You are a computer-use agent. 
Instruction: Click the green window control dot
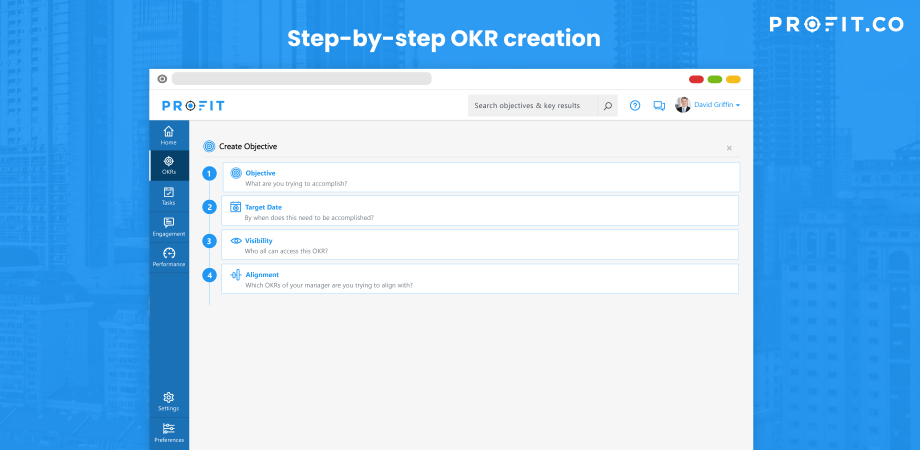715,79
